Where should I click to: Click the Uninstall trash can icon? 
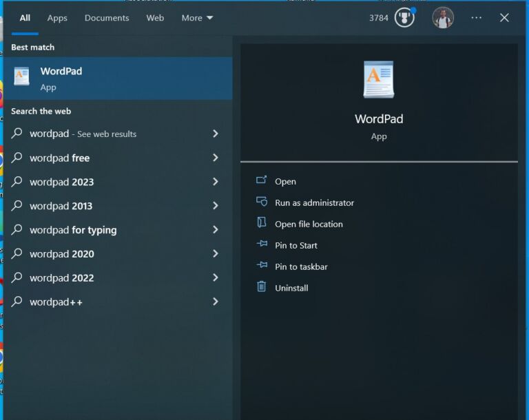(262, 287)
